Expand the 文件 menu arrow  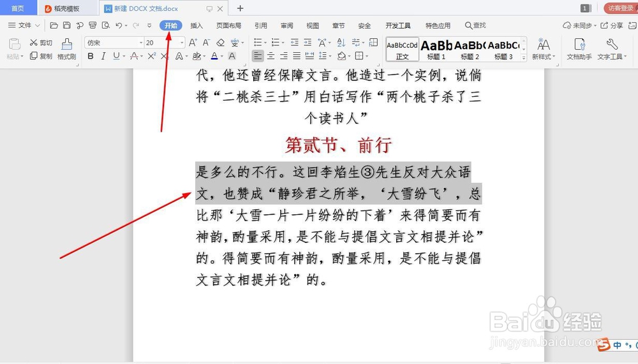(x=38, y=25)
